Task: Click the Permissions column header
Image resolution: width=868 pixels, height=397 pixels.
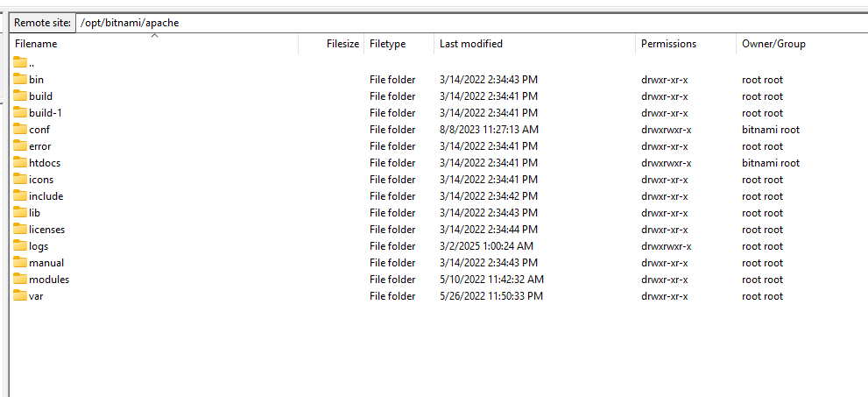Action: (668, 44)
